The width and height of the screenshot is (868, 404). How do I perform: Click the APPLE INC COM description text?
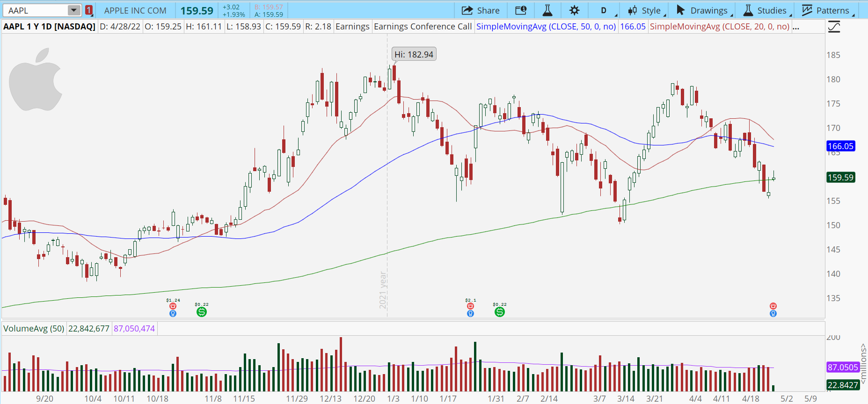coord(135,10)
